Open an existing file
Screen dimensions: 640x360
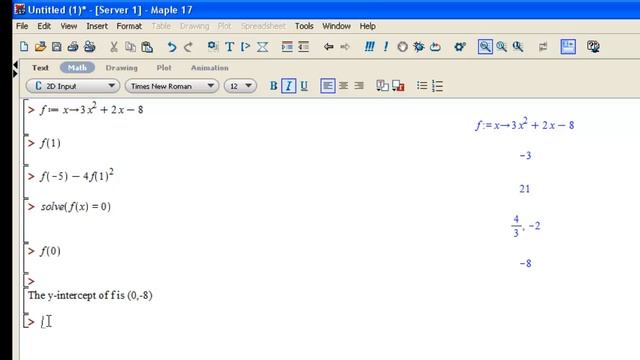point(40,47)
